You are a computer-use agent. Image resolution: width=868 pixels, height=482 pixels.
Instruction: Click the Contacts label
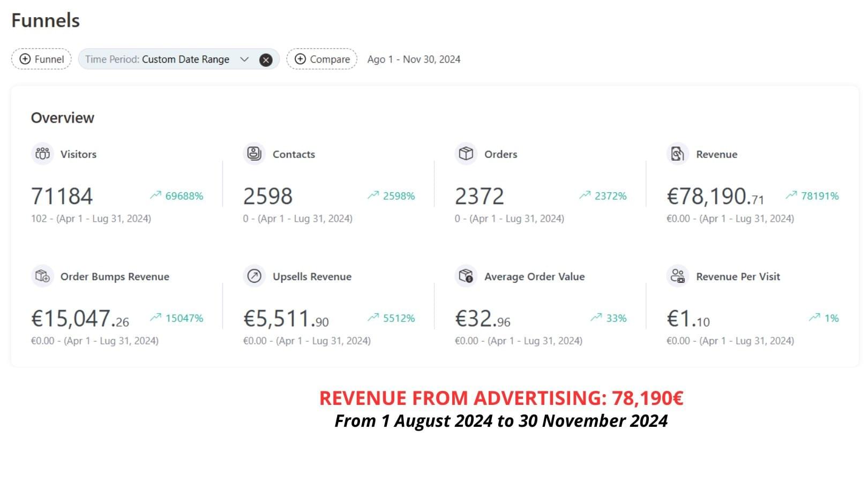[x=294, y=154]
